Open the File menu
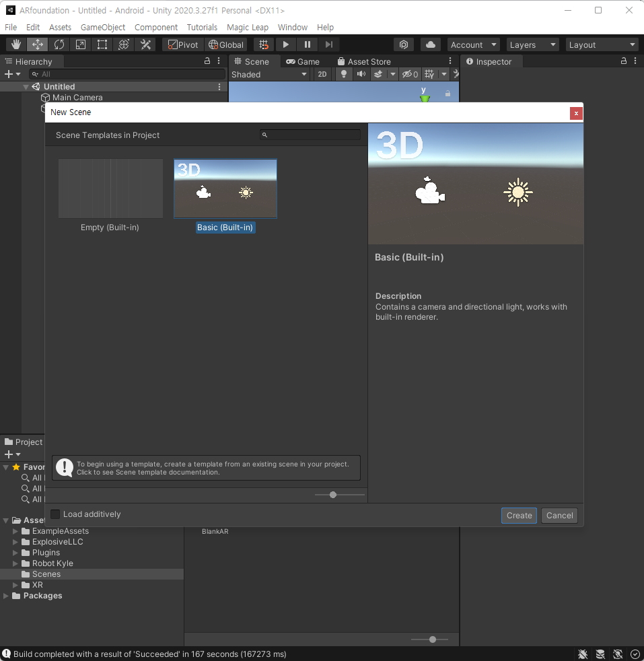This screenshot has width=644, height=661. (11, 28)
